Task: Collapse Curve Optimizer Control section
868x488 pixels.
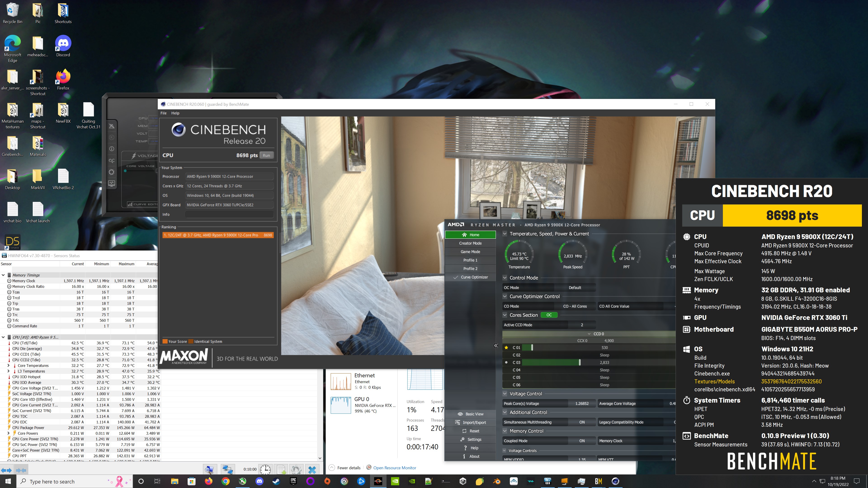Action: pyautogui.click(x=505, y=296)
